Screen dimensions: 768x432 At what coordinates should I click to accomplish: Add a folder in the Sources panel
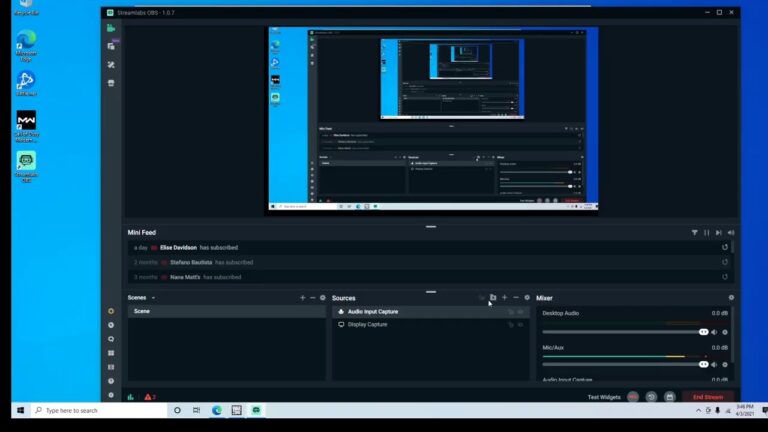coord(493,297)
